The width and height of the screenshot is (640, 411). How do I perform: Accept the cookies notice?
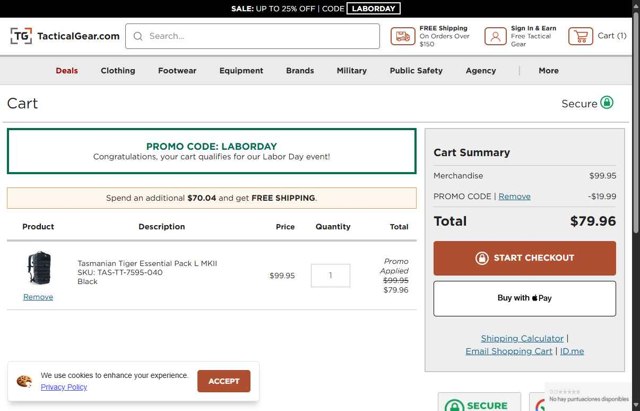click(x=224, y=381)
